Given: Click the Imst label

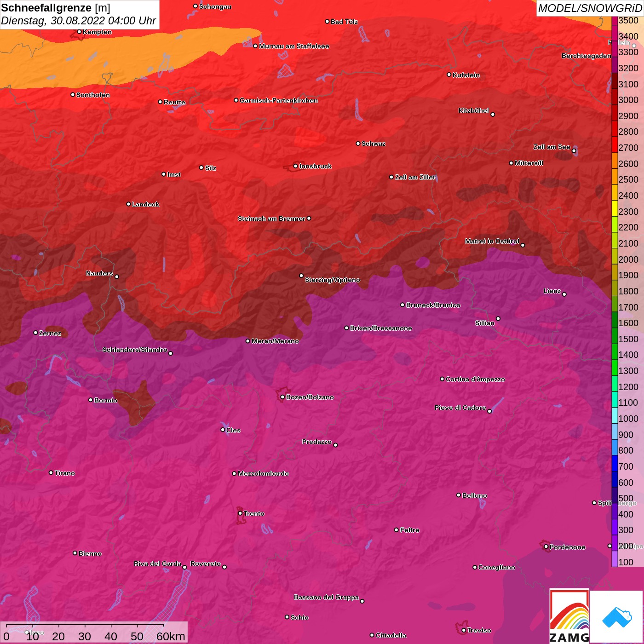Looking at the screenshot, I should tap(174, 174).
